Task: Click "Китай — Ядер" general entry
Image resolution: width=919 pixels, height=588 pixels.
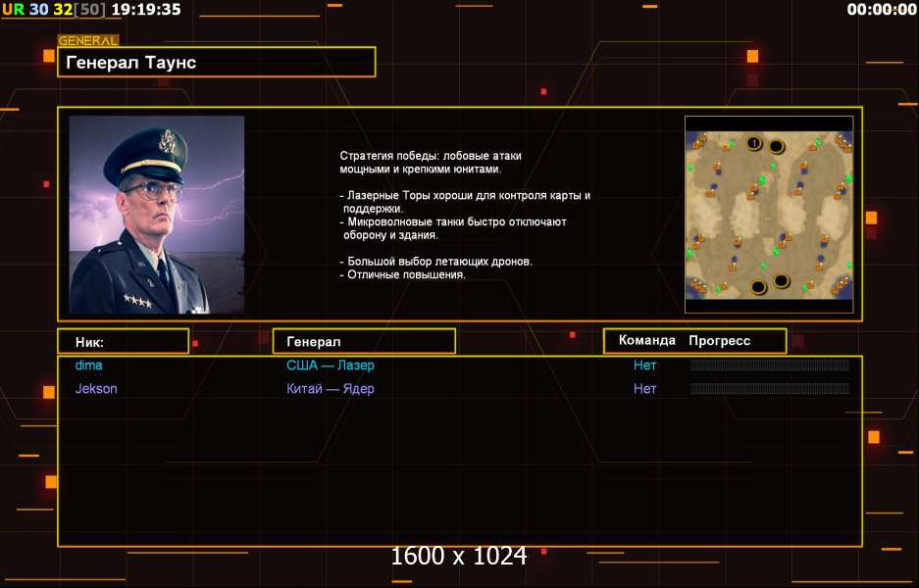Action: pos(330,389)
